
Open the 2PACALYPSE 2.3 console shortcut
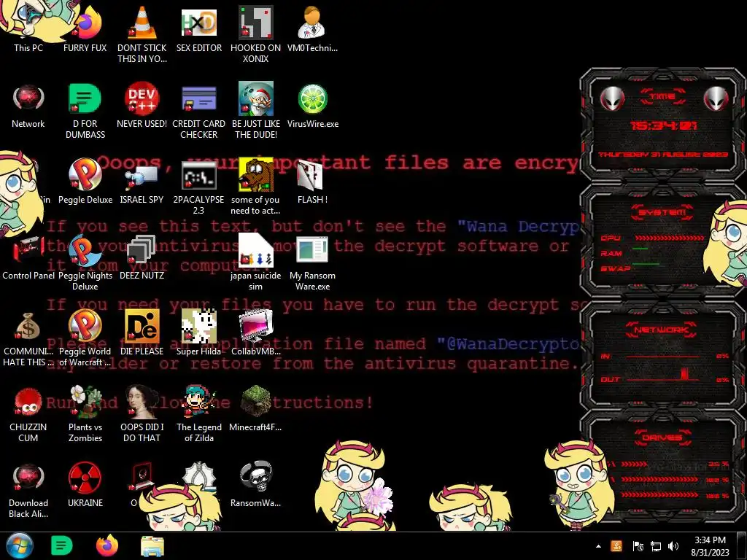198,187
